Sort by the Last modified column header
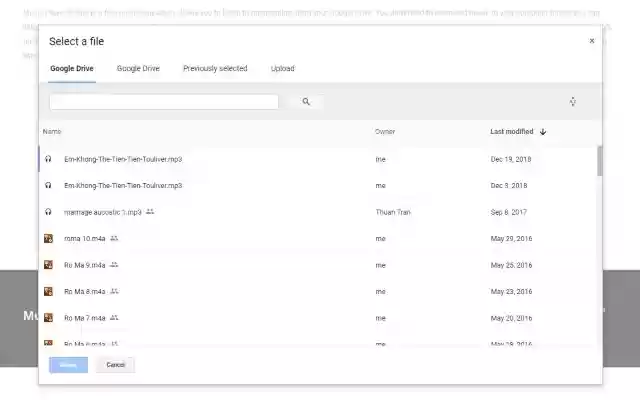The width and height of the screenshot is (640, 400). pyautogui.click(x=512, y=132)
